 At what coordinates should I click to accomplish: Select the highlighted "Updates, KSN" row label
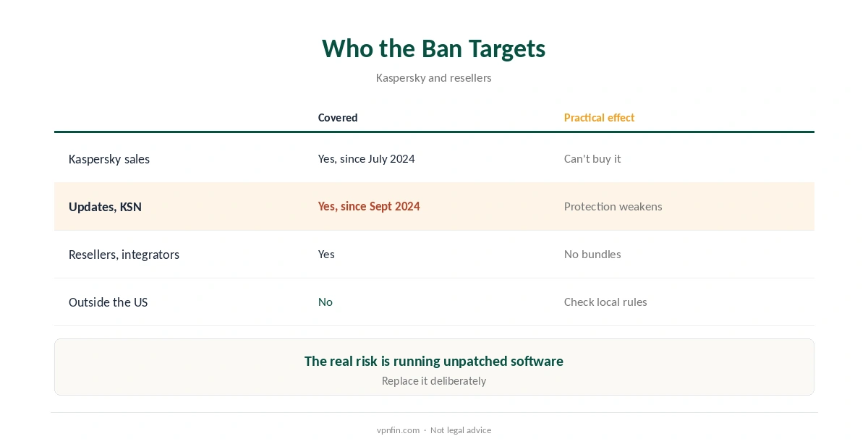[x=105, y=207]
